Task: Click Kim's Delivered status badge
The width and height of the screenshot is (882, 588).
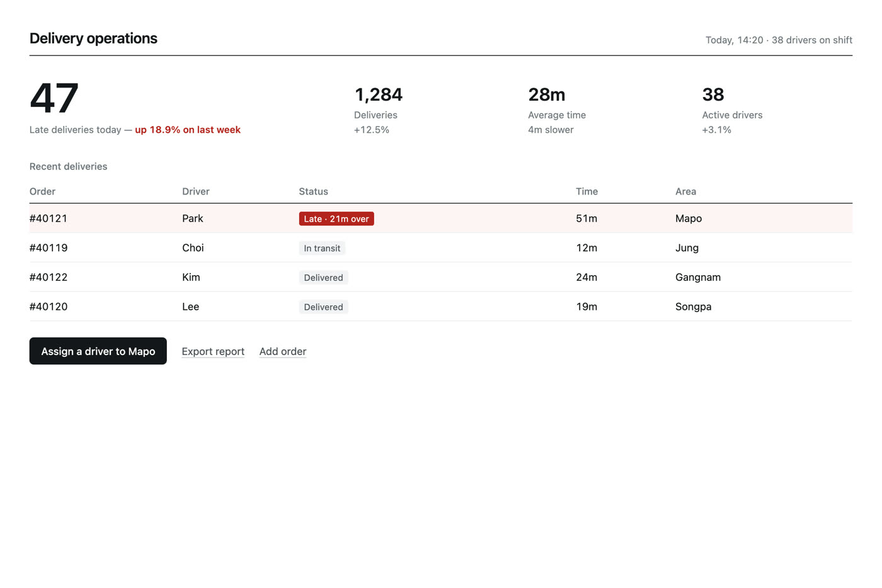Action: point(323,278)
